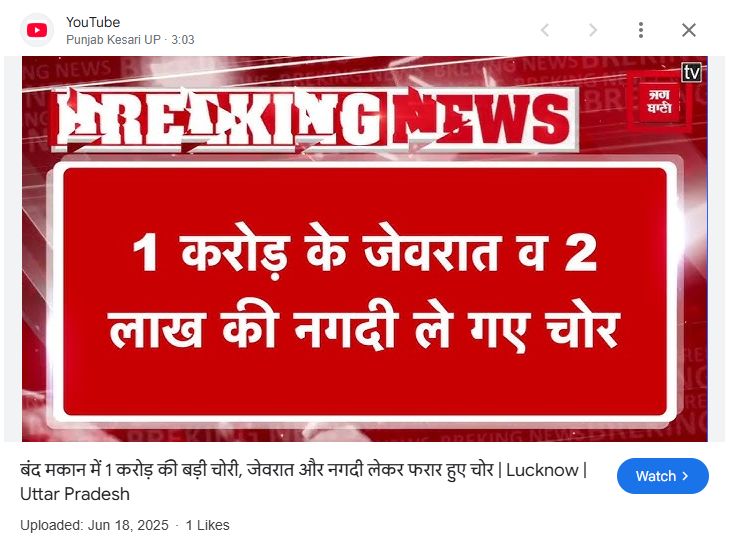Go to the previous result arrow
This screenshot has width=734, height=547.
[x=545, y=30]
